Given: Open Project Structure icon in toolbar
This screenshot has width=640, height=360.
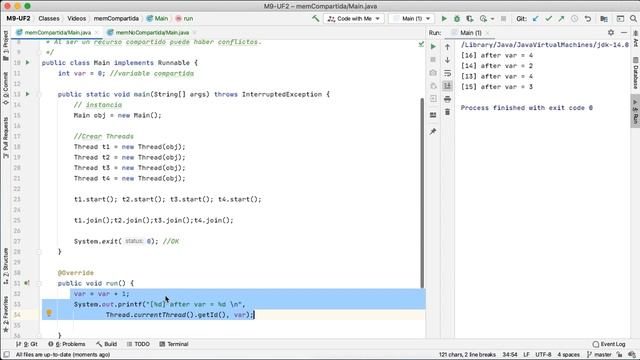Looking at the screenshot, I should click(604, 18).
